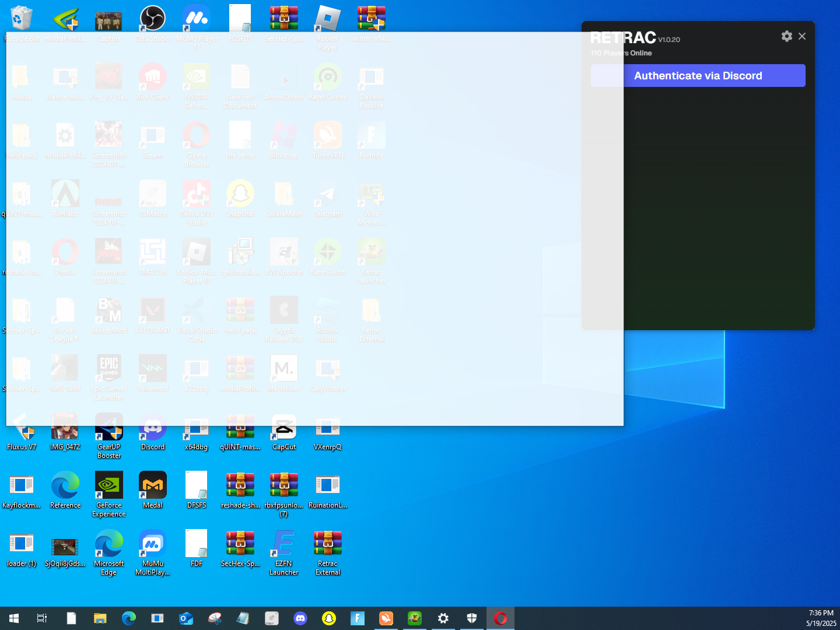Select the RuinationL... desktop icon
The height and width of the screenshot is (630, 840).
328,491
